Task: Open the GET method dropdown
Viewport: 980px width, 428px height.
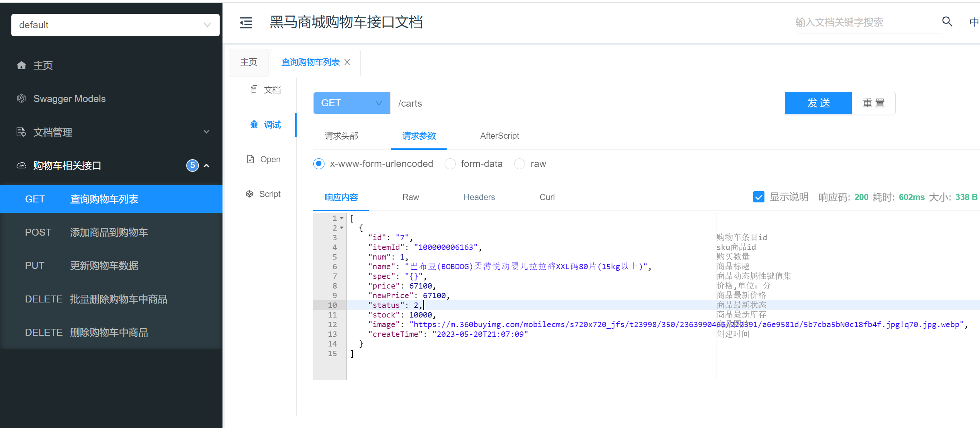Action: click(x=352, y=103)
